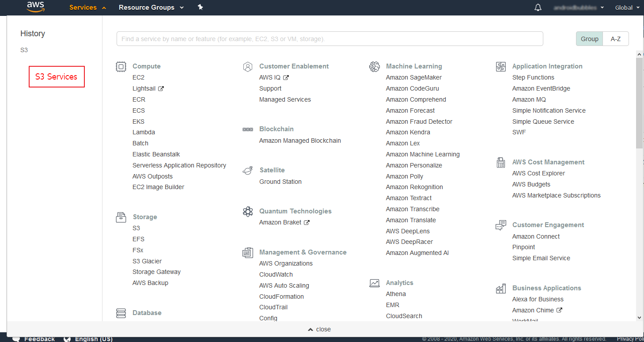
Task: Open Serverless Application Repository
Action: tap(179, 165)
